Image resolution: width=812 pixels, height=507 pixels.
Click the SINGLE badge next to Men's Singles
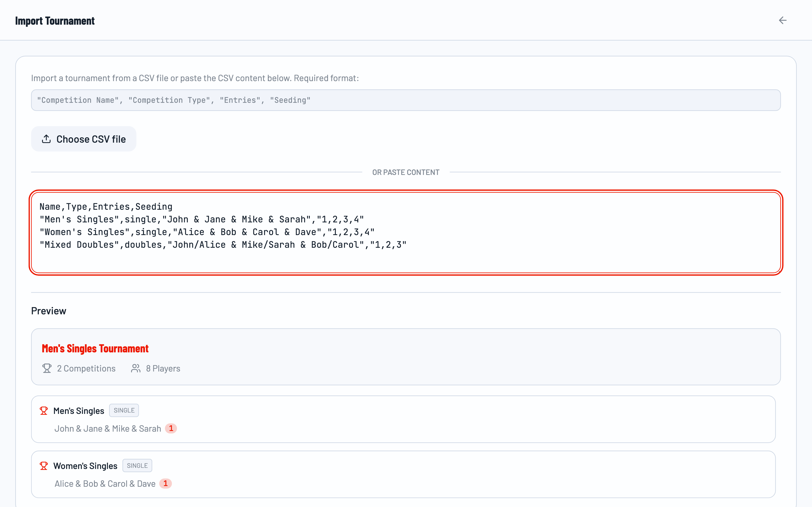coord(124,410)
